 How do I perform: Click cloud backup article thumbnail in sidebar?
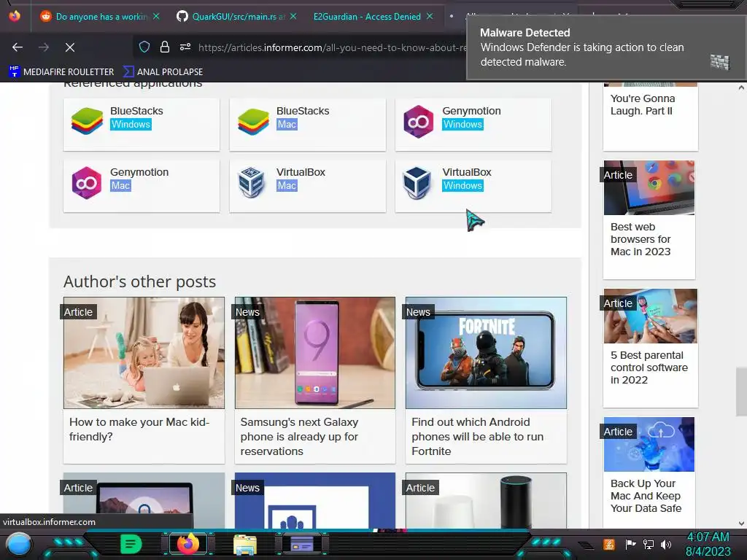[x=649, y=444]
